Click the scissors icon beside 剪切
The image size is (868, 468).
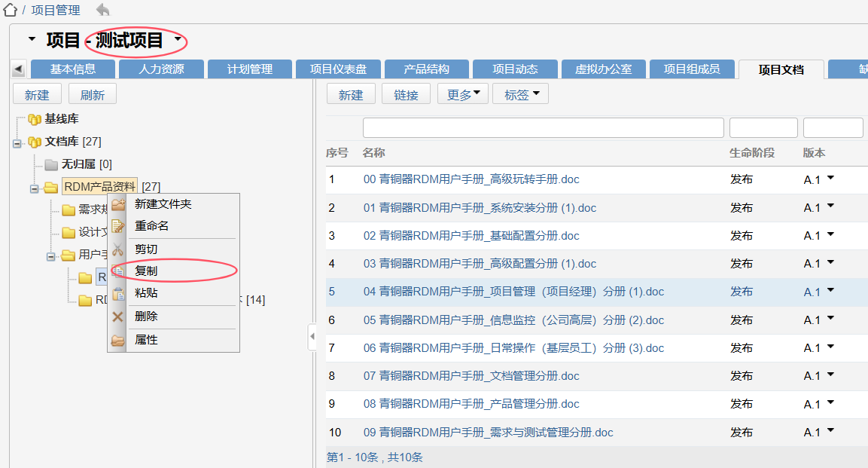(x=118, y=249)
